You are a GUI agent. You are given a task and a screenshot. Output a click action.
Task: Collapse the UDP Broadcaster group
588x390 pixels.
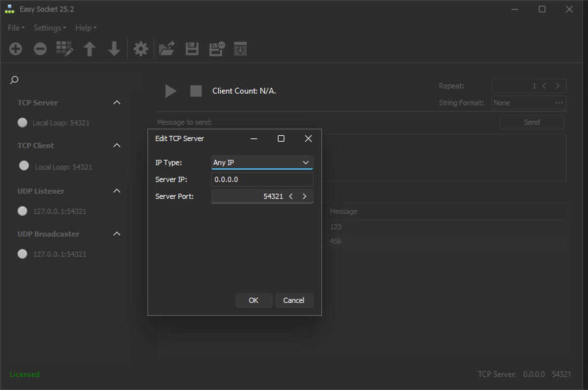click(x=117, y=233)
